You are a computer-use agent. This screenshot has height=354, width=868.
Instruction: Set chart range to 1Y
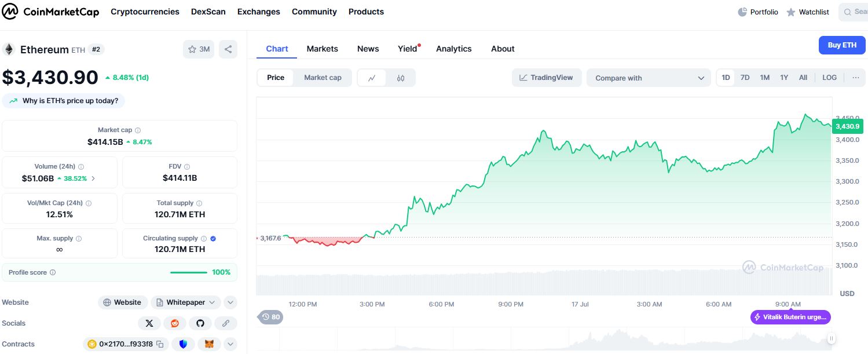(784, 78)
